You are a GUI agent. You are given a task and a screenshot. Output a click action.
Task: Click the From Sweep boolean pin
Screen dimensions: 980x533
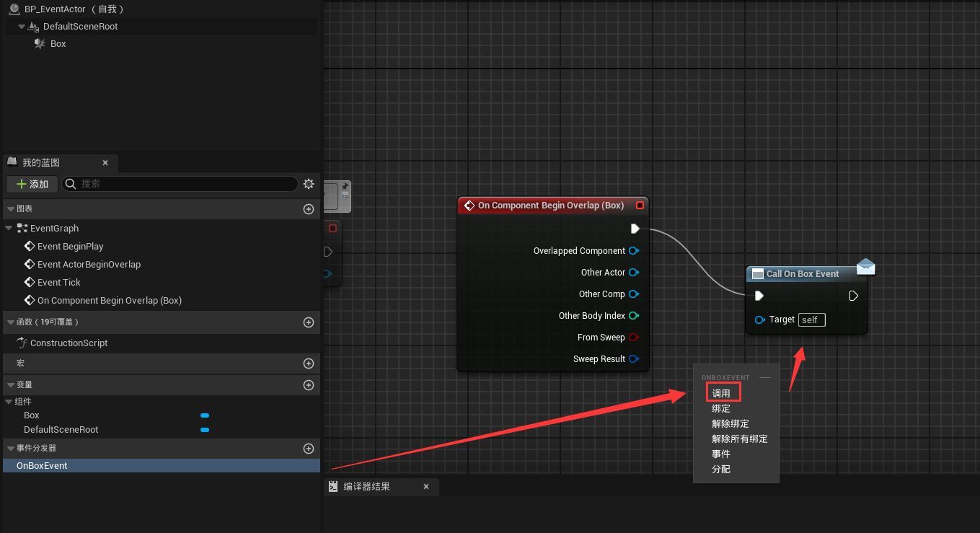(633, 338)
